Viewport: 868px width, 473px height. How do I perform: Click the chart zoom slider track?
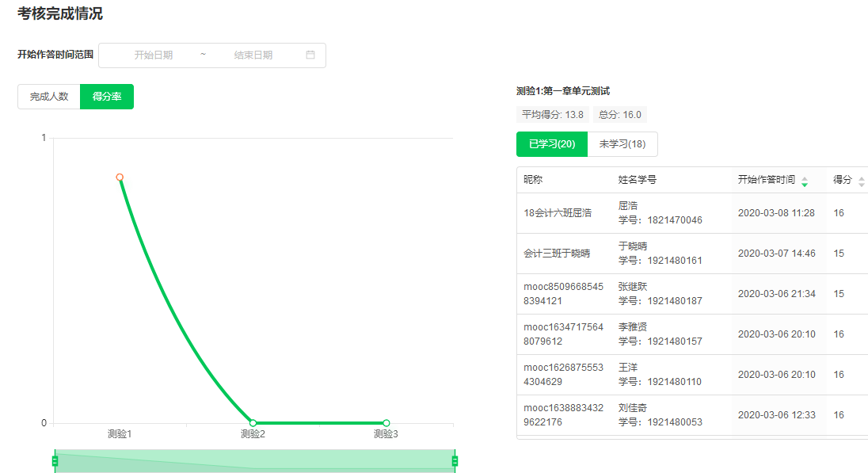253,461
